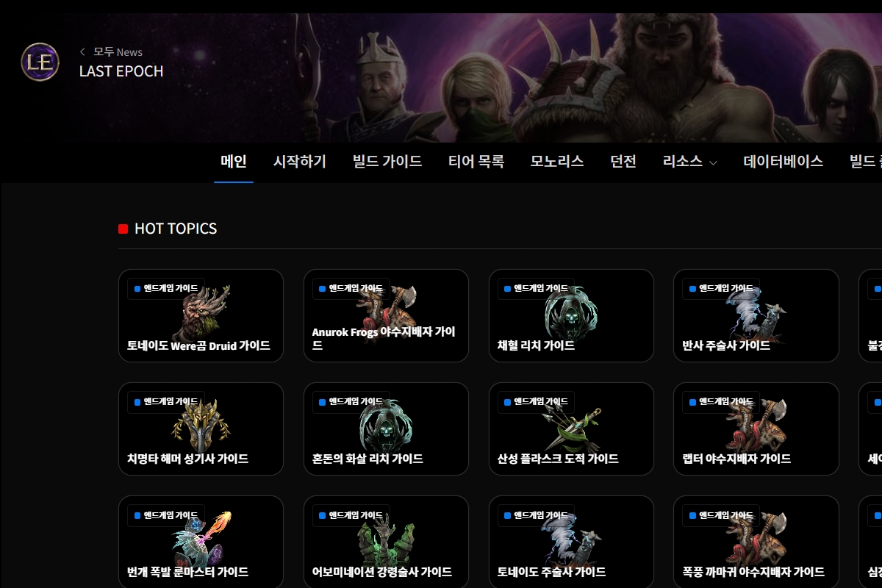Viewport: 882px width, 588px height.
Task: Click 엔드게임 가이드 tag on Were곰 Druid card
Action: (165, 289)
